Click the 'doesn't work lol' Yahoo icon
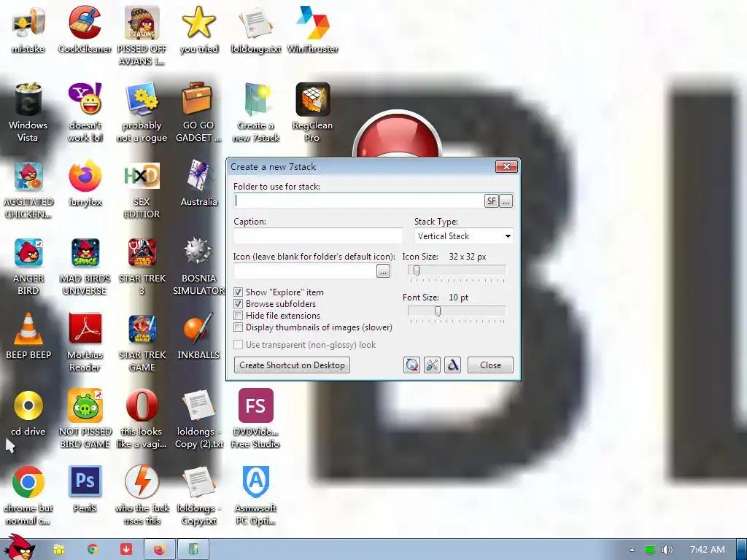The width and height of the screenshot is (747, 560). coord(85,112)
